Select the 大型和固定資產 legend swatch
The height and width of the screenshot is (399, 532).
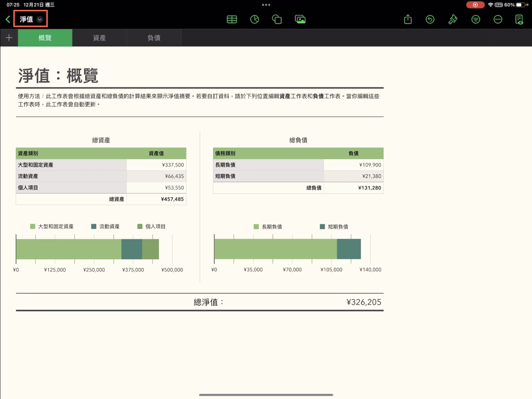pos(33,226)
